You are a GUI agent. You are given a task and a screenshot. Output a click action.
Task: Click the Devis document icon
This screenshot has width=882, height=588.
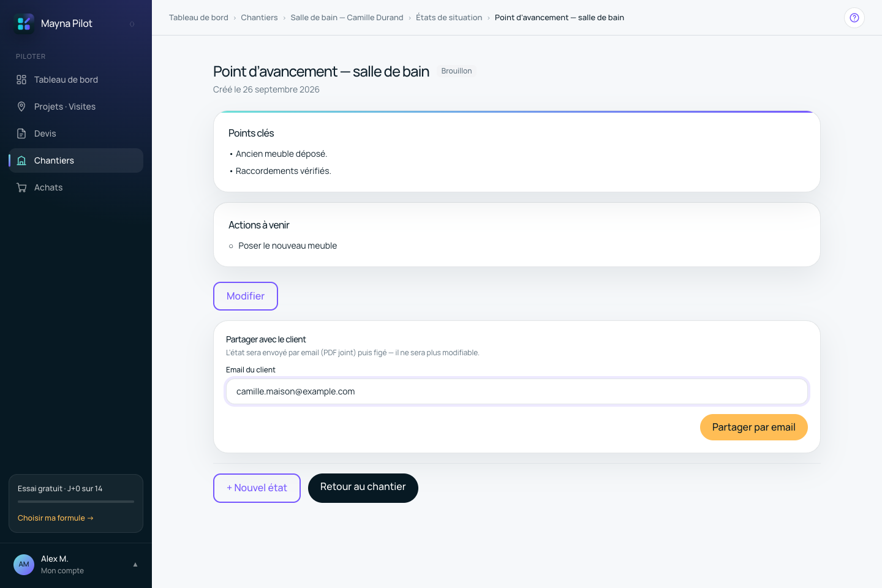click(21, 134)
